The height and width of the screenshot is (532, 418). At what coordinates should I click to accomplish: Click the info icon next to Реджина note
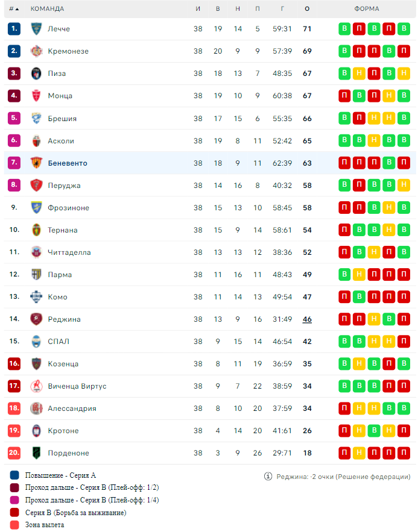coord(268,477)
